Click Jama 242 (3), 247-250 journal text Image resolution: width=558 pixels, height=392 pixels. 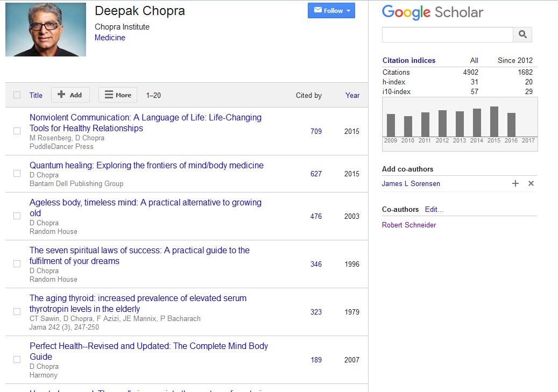[64, 327]
